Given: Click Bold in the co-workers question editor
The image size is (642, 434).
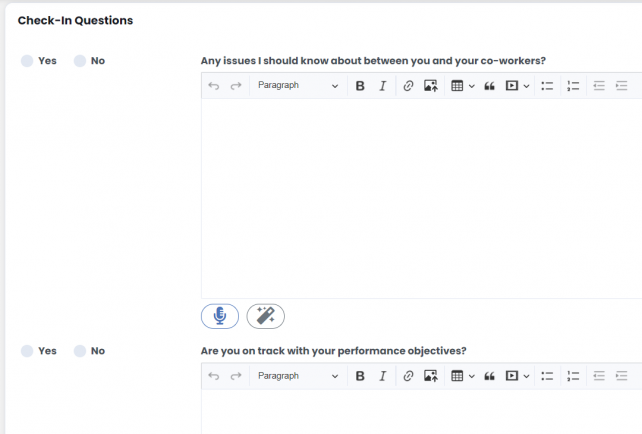Looking at the screenshot, I should tap(360, 86).
